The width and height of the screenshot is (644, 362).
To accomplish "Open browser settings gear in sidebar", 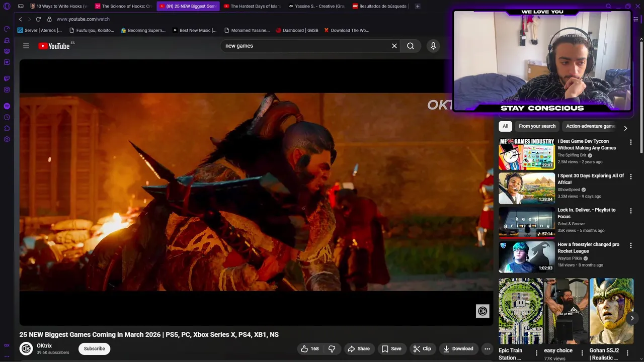I will coord(7,139).
